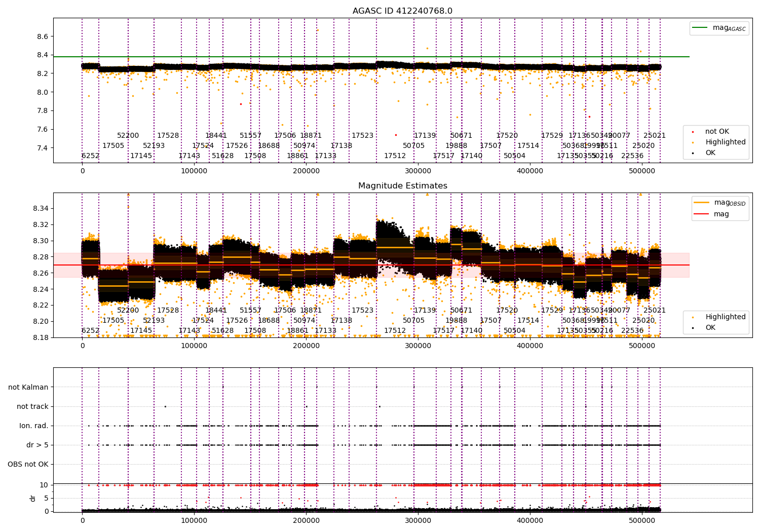Click obsid label '17520' in the top panel
760x532 pixels.
coord(507,135)
